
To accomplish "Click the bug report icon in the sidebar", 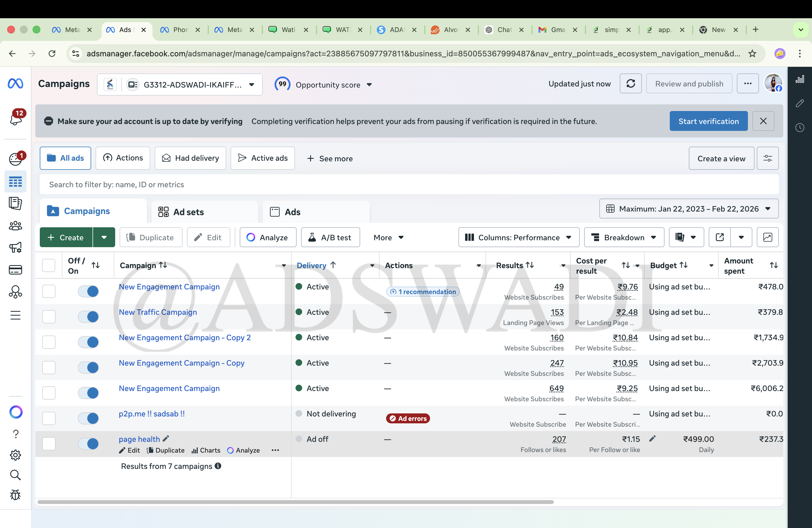I will [x=16, y=495].
